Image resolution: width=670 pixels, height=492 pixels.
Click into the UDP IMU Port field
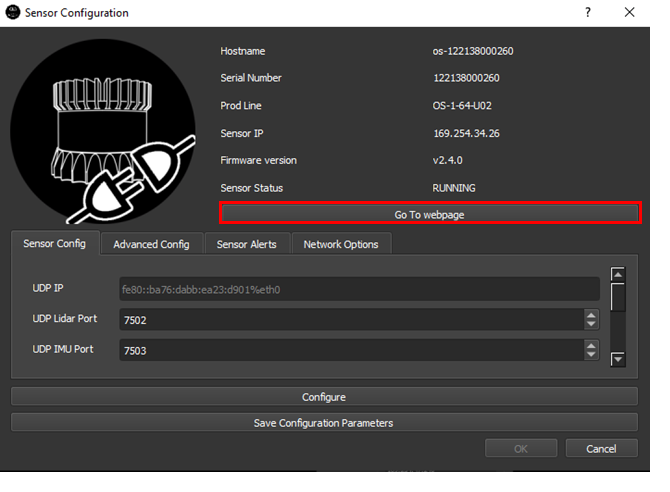350,350
